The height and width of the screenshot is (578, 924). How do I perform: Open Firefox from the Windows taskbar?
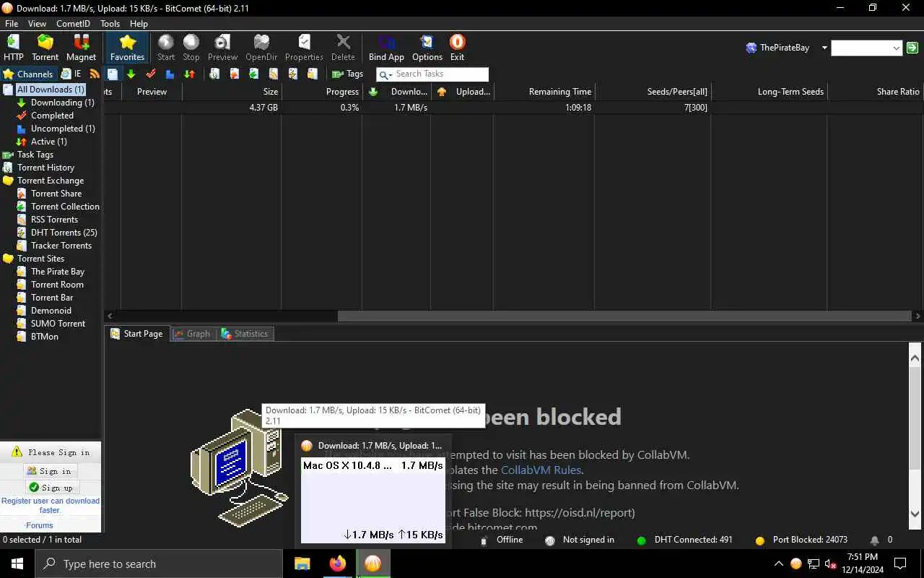pyautogui.click(x=337, y=564)
